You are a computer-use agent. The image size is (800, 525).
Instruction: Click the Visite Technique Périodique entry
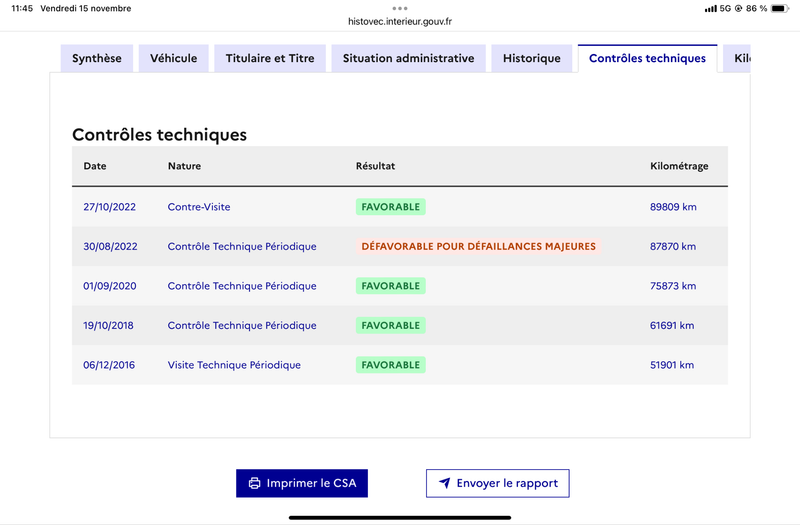(x=234, y=365)
